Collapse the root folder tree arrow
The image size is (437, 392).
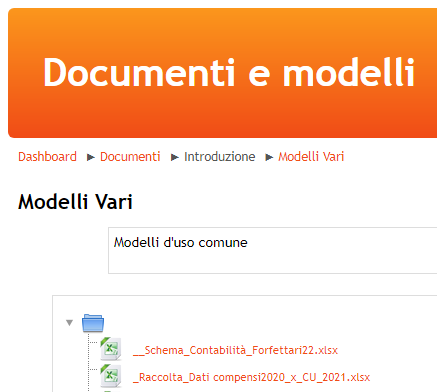(x=69, y=323)
